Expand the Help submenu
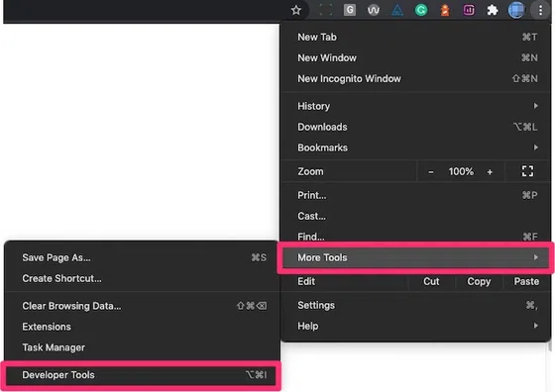Image resolution: width=555 pixels, height=392 pixels. [416, 326]
